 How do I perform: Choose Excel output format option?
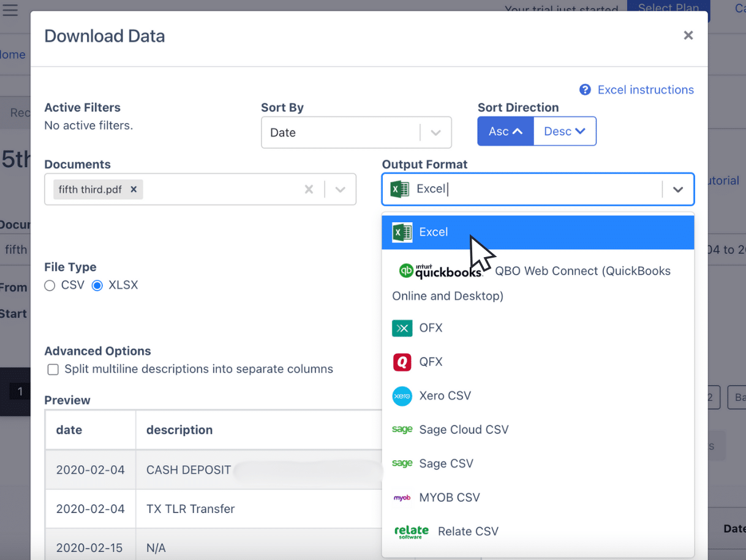tap(538, 232)
